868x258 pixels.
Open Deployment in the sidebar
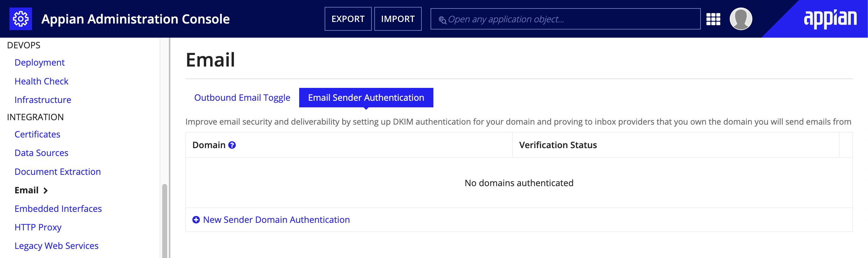click(x=39, y=62)
